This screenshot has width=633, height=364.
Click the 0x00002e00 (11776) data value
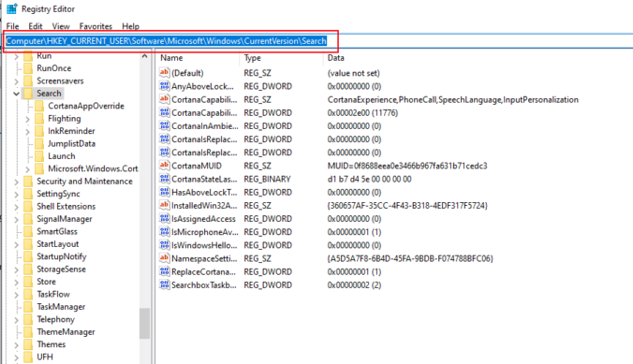(362, 112)
